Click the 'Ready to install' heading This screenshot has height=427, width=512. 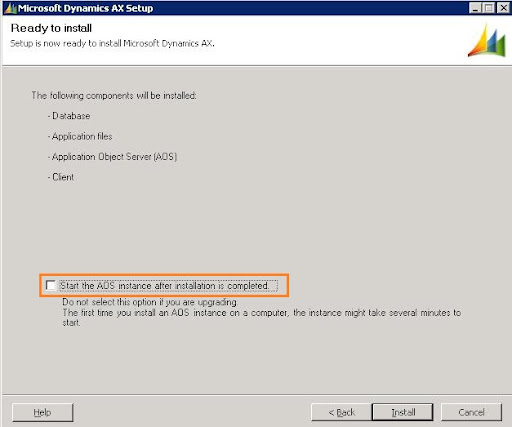tap(51, 28)
